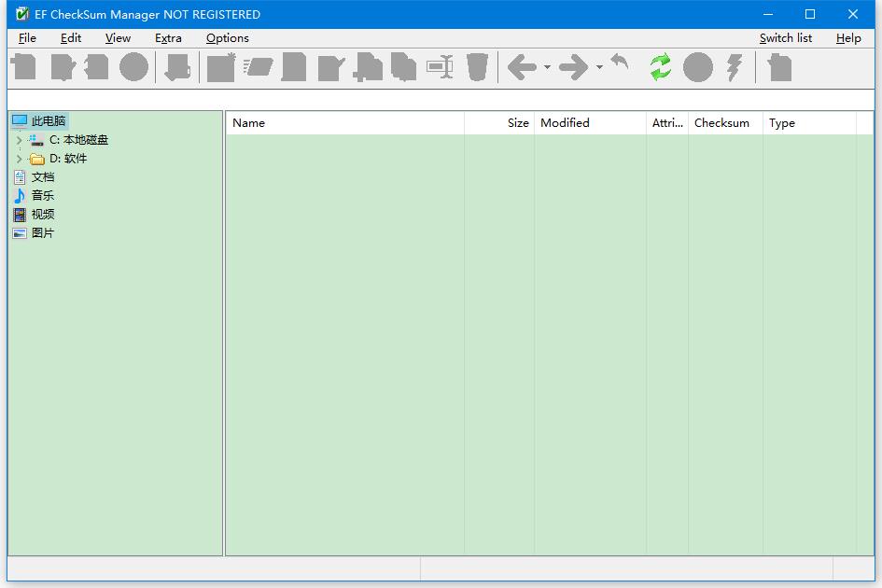
Task: Open the Extra menu
Action: [x=168, y=38]
